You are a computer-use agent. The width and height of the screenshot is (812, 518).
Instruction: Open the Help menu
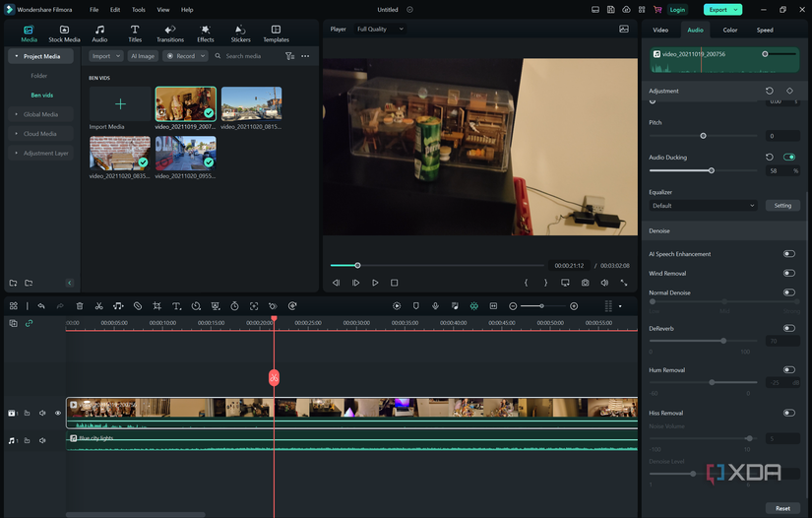point(187,9)
